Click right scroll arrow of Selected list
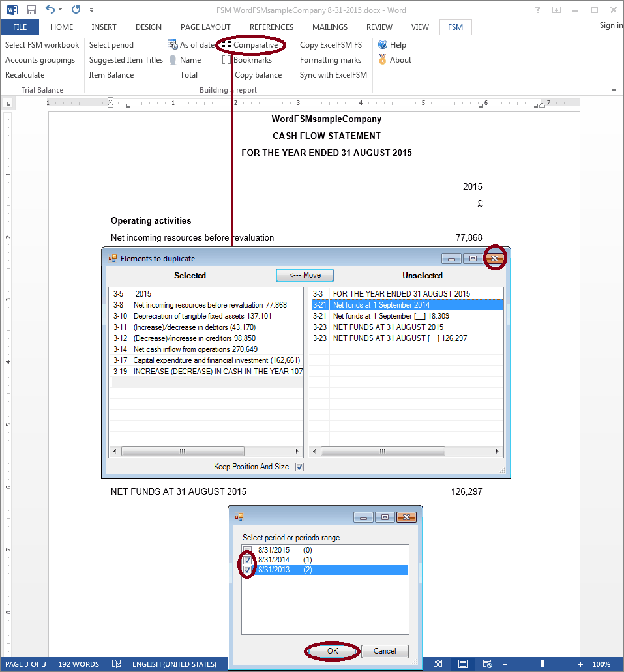Image resolution: width=624 pixels, height=672 pixels. 297,451
